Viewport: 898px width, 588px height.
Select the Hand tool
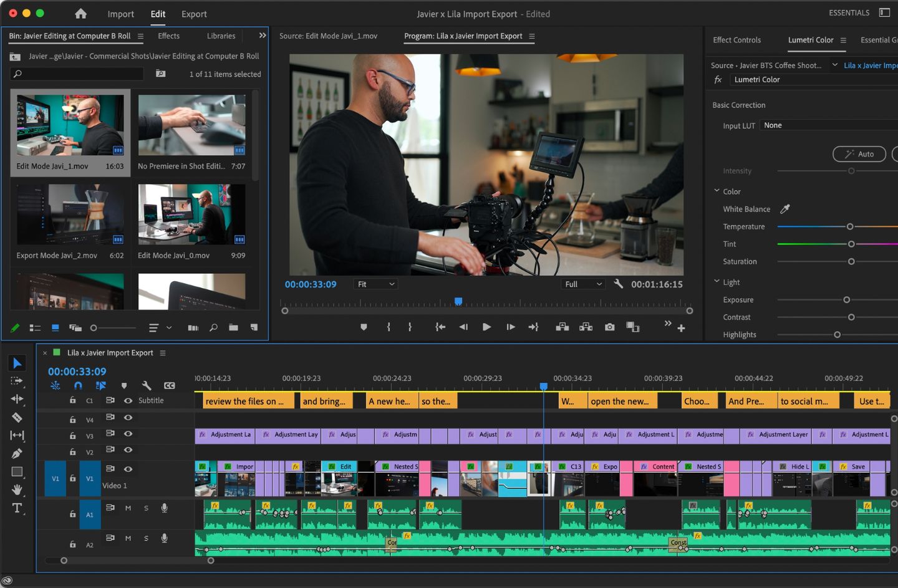pyautogui.click(x=17, y=490)
